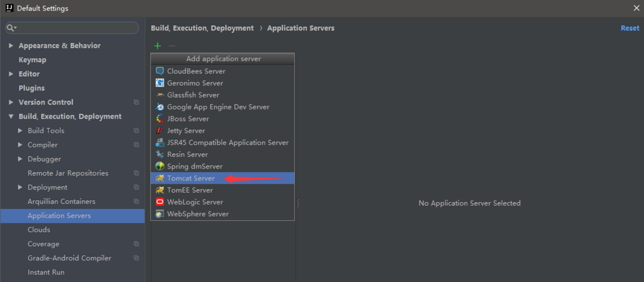Viewport: 644px width, 282px height.
Task: Expand the Debugger arrow
Action: [x=20, y=159]
